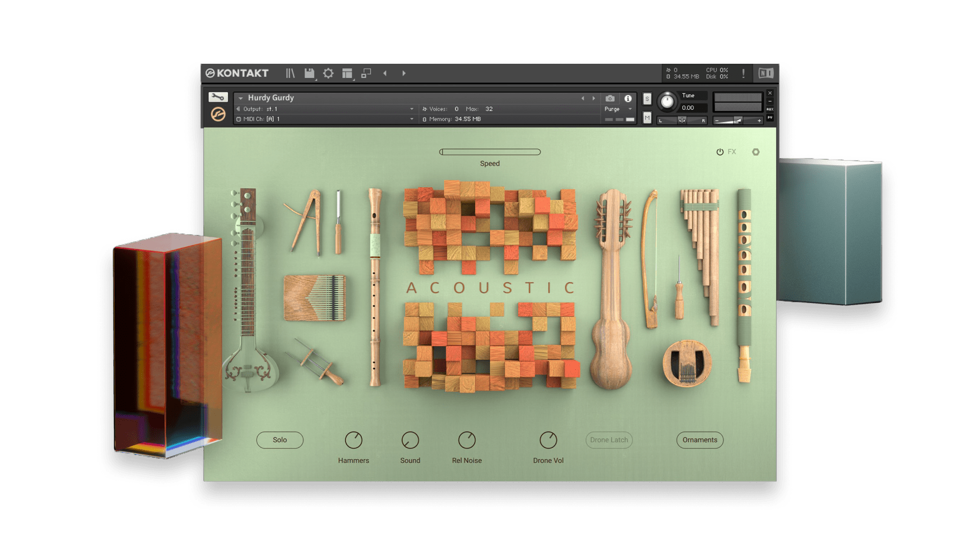Click the exclamation warning indicator in the header
Screen dimensions: 980x551
743,73
